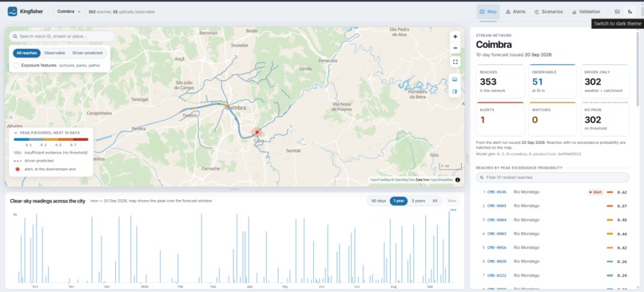
Task: Set chart range to 90 days
Action: (x=378, y=201)
